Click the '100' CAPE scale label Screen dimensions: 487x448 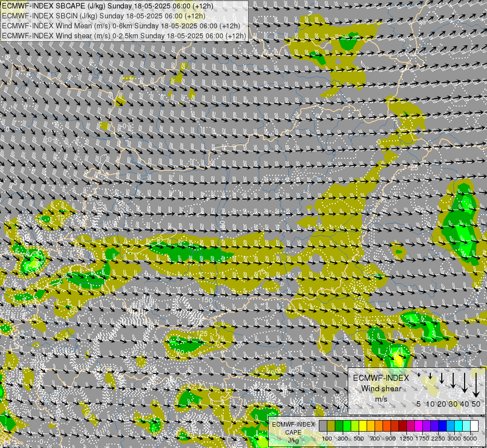point(327,439)
